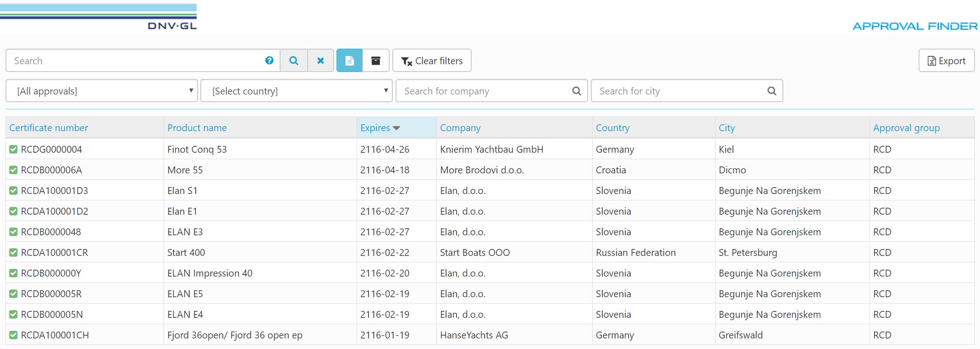Sort by City column header

[x=727, y=128]
